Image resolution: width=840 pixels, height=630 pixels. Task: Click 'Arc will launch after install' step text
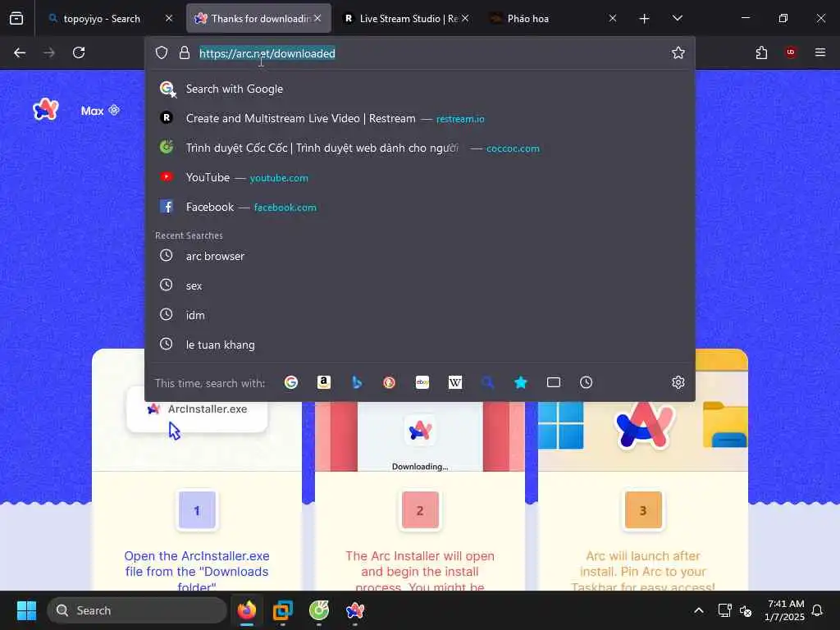(643, 571)
